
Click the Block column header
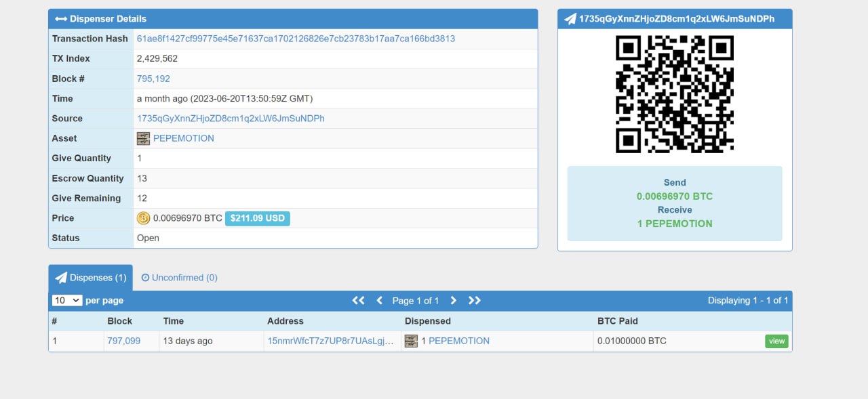click(120, 321)
